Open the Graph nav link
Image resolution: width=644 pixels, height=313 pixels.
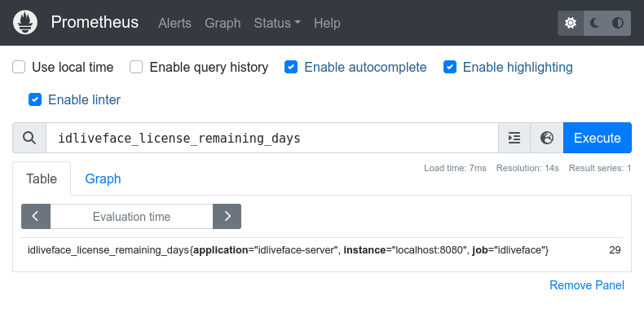tap(223, 23)
